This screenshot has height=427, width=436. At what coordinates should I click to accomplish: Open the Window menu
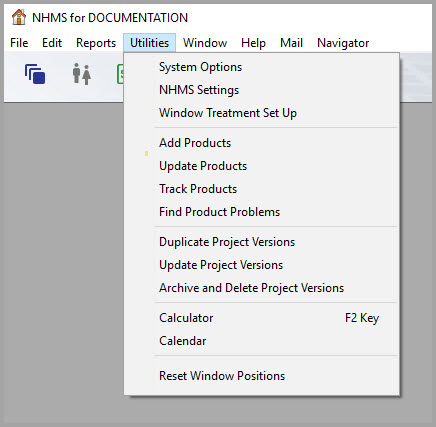pyautogui.click(x=205, y=43)
